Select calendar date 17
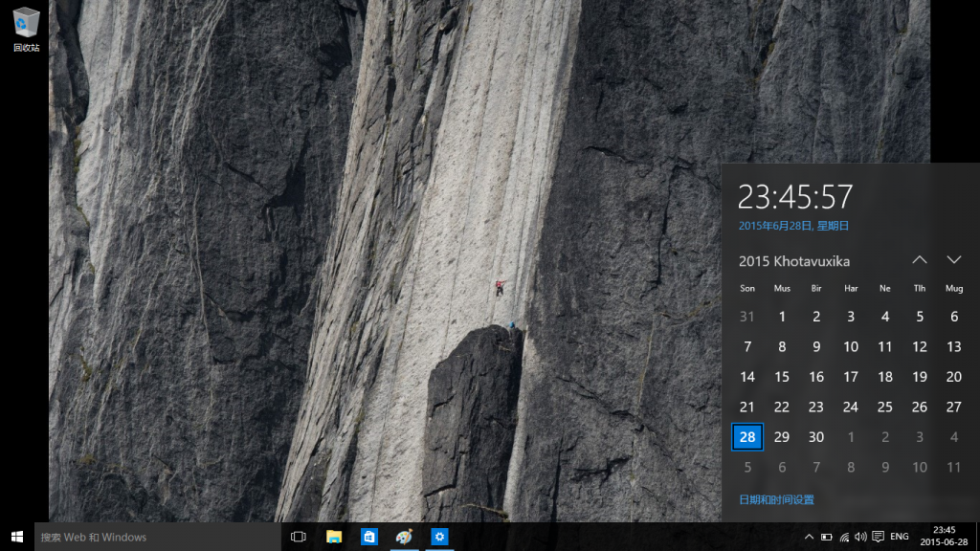This screenshot has height=551, width=980. (x=851, y=377)
